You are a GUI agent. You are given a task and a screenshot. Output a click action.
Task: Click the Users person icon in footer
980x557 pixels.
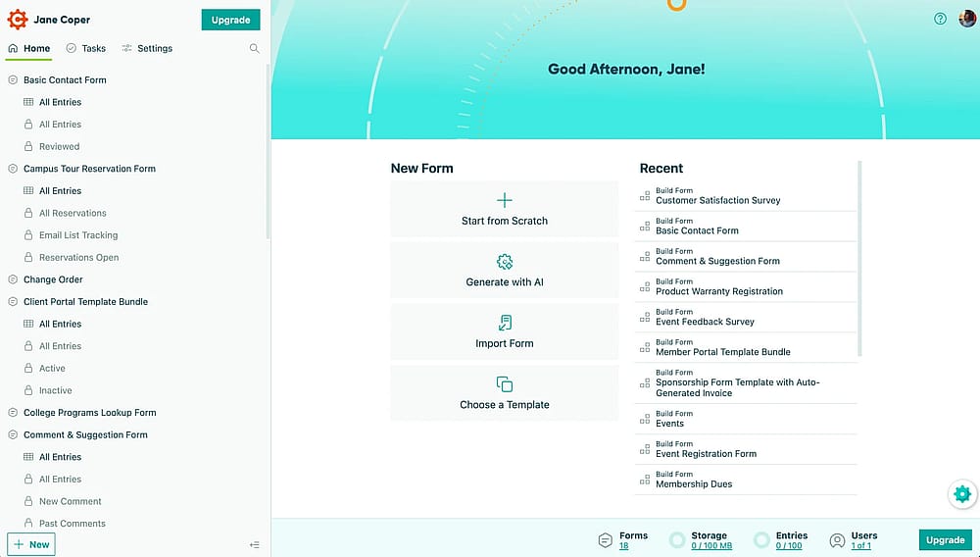[x=838, y=540]
